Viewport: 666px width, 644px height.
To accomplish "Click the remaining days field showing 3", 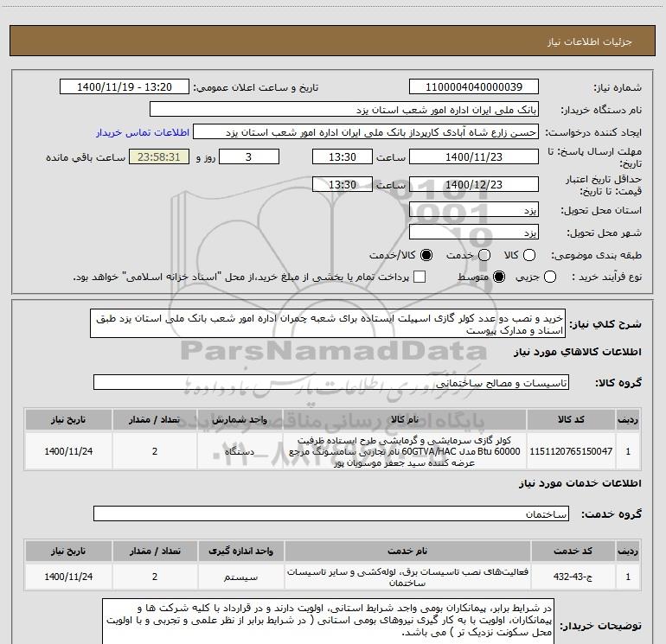I will point(249,156).
